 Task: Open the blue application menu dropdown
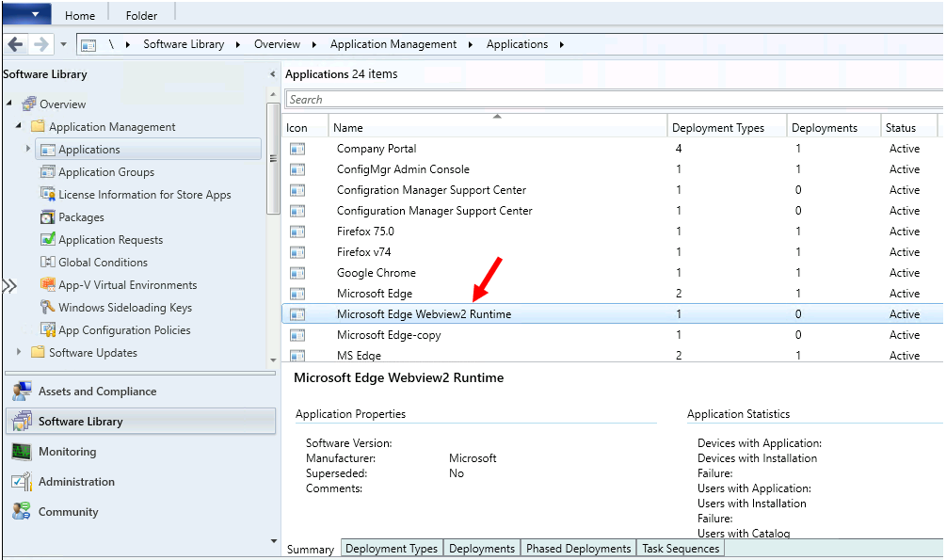[x=26, y=13]
